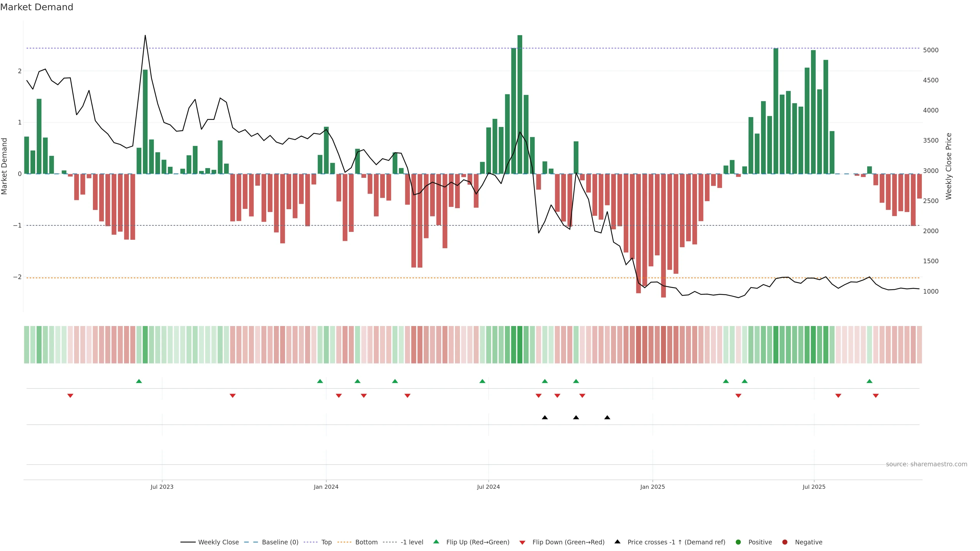This screenshot has width=980, height=551.
Task: Click the last black price-cross triangle marker
Action: (607, 418)
